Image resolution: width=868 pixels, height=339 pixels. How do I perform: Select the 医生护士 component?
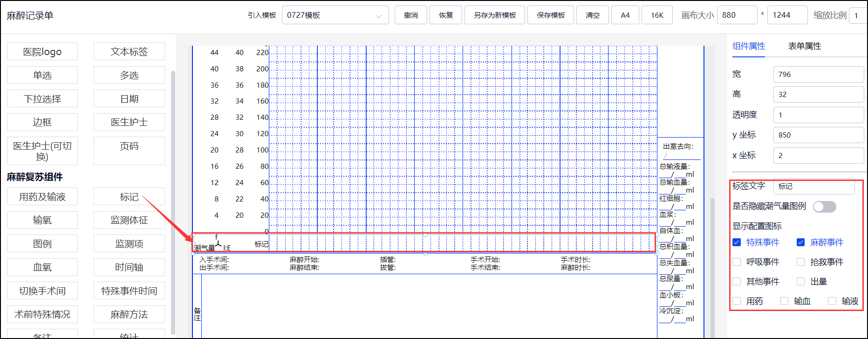click(x=129, y=122)
